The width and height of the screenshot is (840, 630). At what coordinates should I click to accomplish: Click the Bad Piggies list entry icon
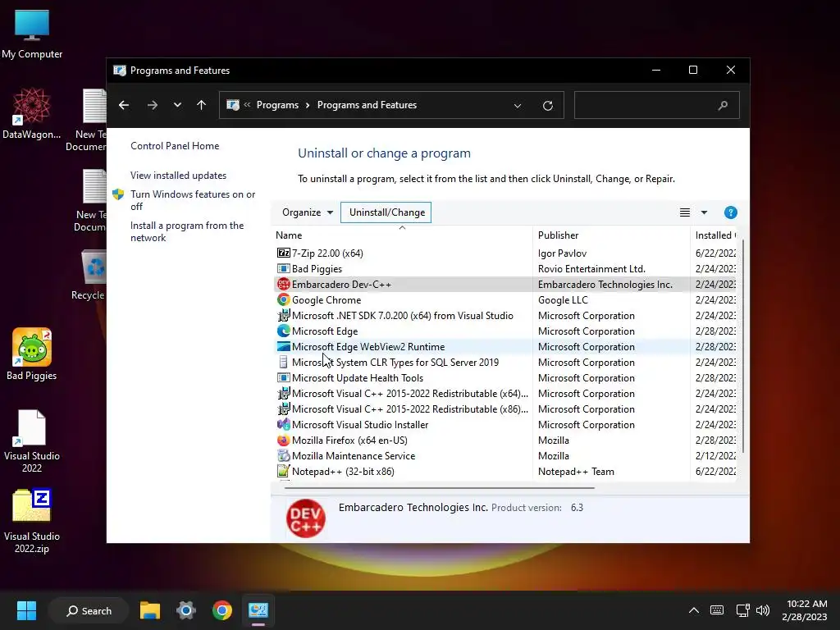click(283, 268)
